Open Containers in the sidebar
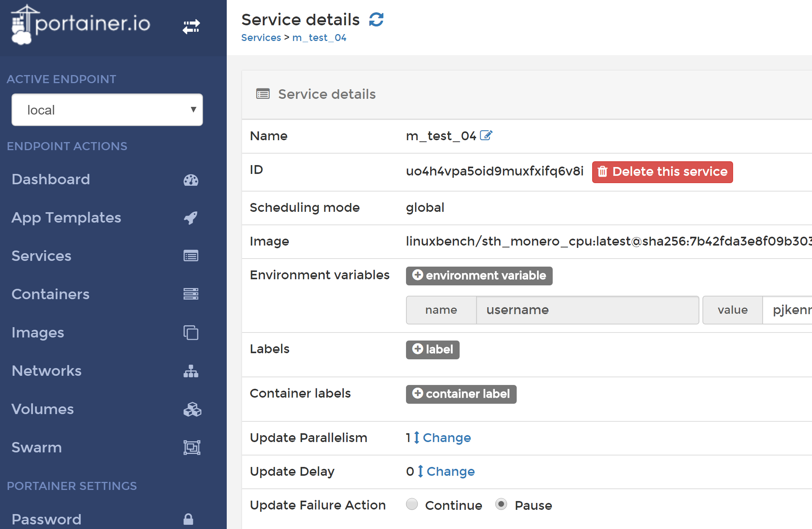812x529 pixels. 51,294
